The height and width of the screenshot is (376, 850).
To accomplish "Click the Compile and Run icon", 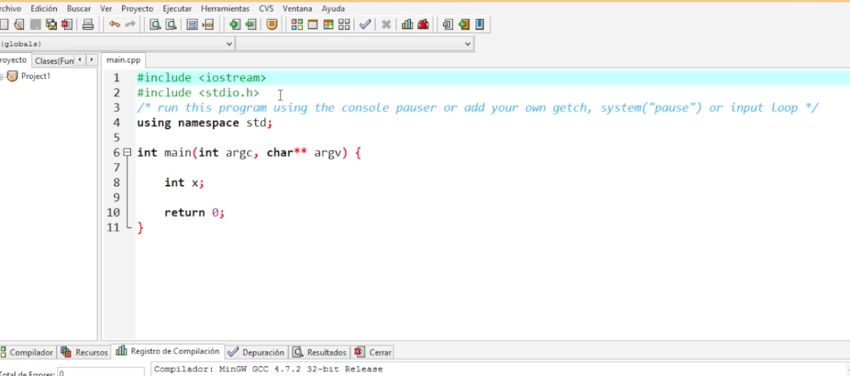I will click(x=329, y=24).
